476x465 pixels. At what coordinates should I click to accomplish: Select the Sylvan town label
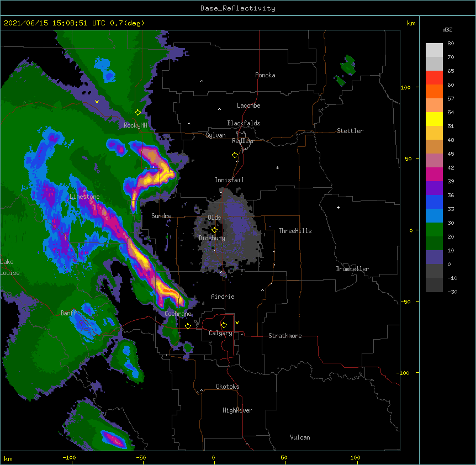point(215,135)
